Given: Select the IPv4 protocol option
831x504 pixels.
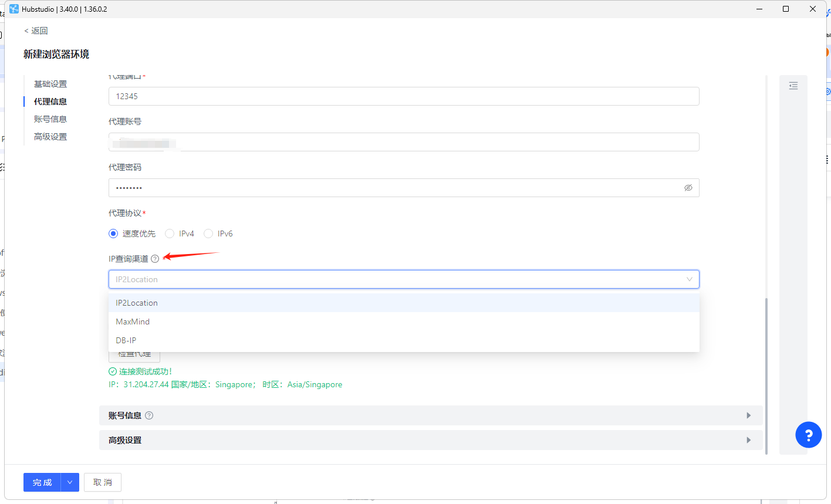Looking at the screenshot, I should (170, 234).
